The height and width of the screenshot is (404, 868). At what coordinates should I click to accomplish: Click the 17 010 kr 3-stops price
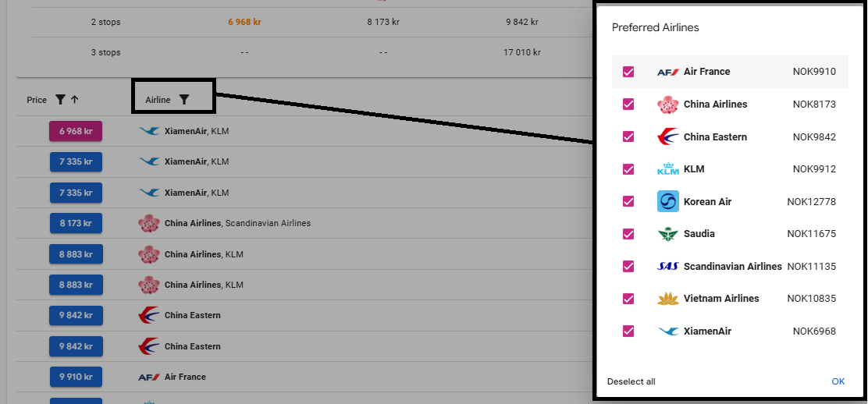point(522,52)
